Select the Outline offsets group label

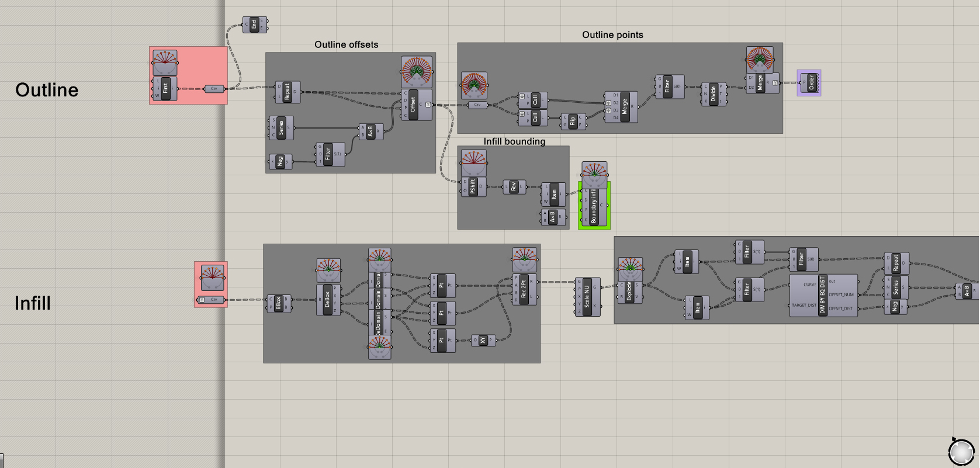(x=346, y=45)
